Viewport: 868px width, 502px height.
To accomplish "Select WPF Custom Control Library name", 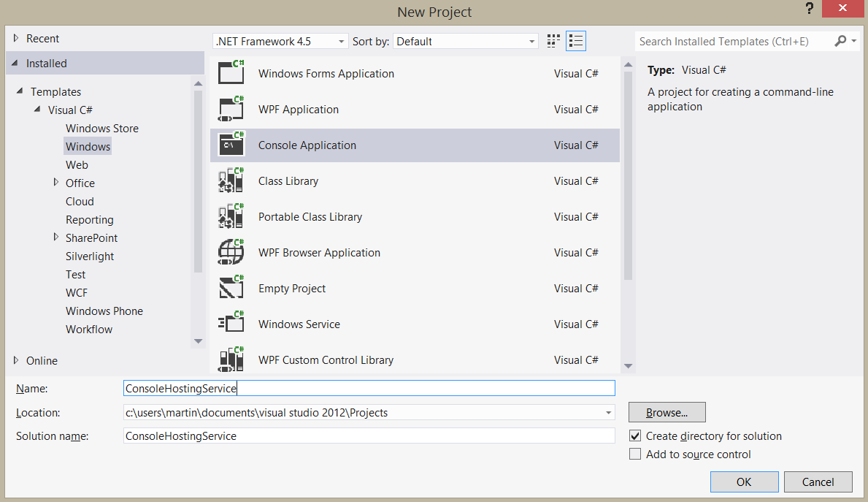I will 326,360.
